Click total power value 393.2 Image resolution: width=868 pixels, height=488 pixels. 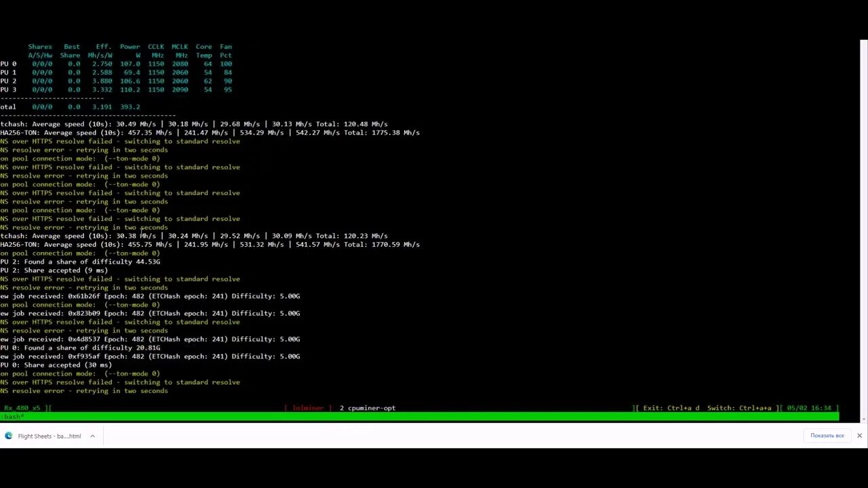130,106
